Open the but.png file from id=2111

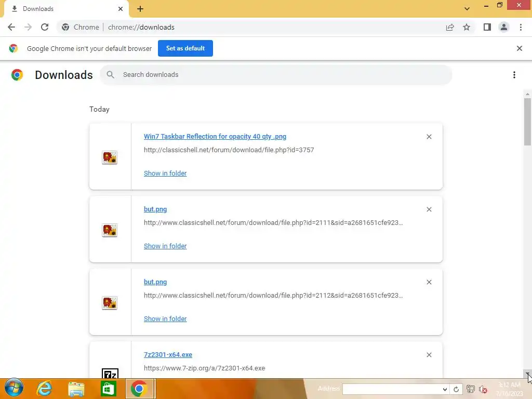[155, 209]
